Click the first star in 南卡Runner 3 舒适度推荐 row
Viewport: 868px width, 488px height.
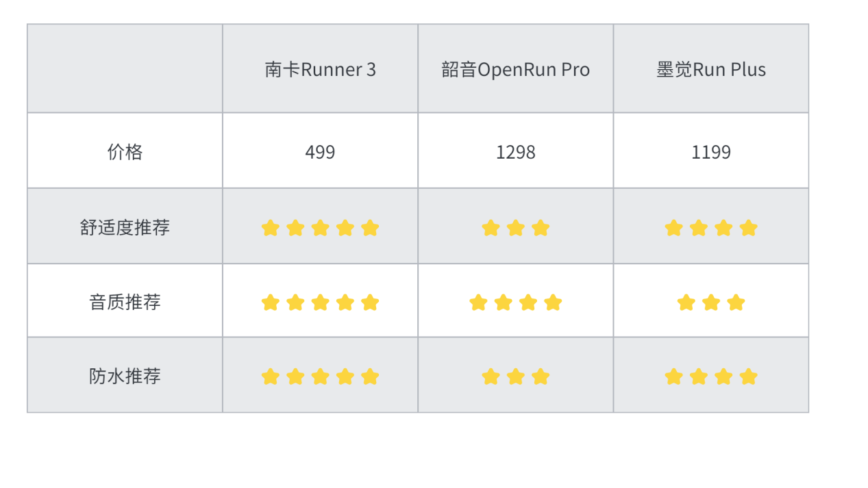click(271, 228)
